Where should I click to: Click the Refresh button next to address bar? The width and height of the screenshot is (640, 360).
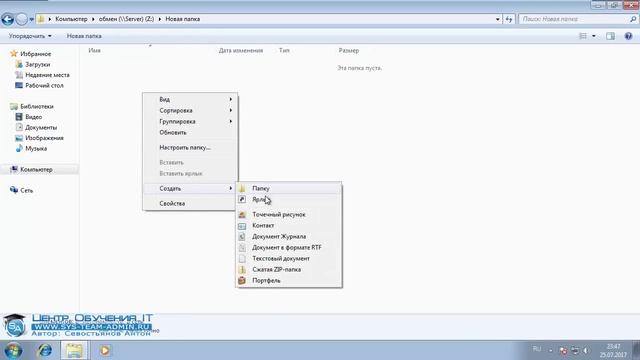pos(509,19)
